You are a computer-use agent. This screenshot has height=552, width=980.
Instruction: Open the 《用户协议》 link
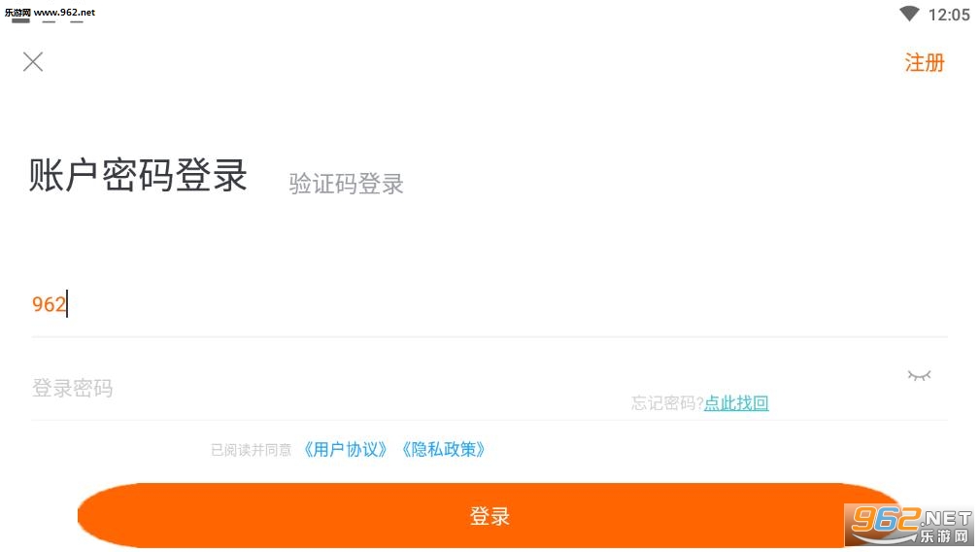click(345, 450)
